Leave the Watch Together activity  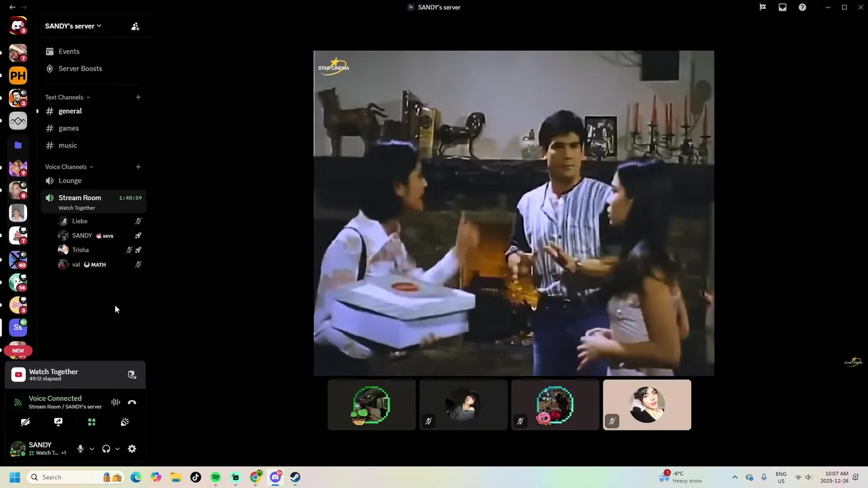[x=132, y=375]
